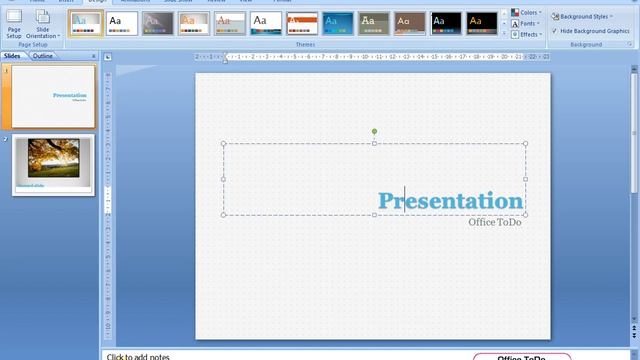Viewport: 640px width, 360px height.
Task: Apply the brown theme thumbnail
Action: (409, 24)
